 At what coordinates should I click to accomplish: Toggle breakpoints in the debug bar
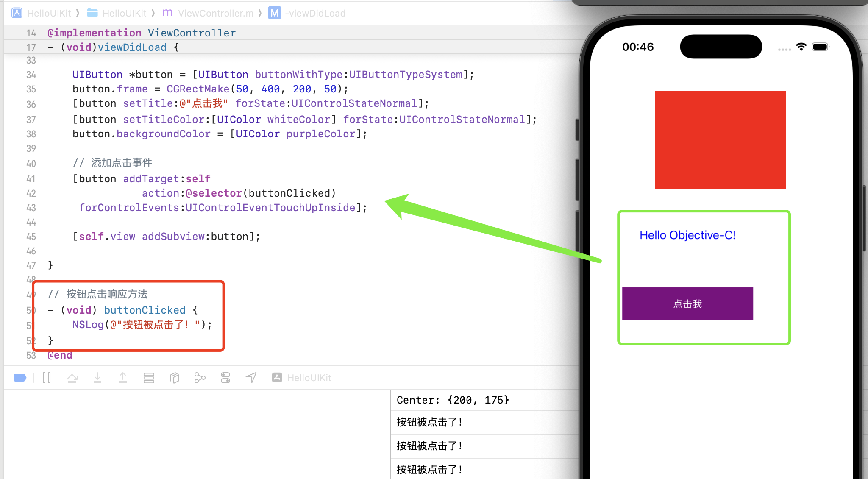(20, 378)
